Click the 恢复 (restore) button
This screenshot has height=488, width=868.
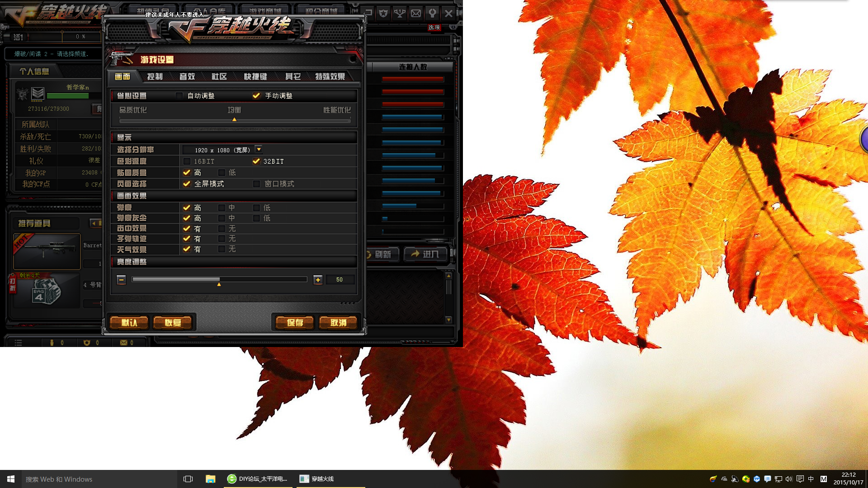(173, 323)
